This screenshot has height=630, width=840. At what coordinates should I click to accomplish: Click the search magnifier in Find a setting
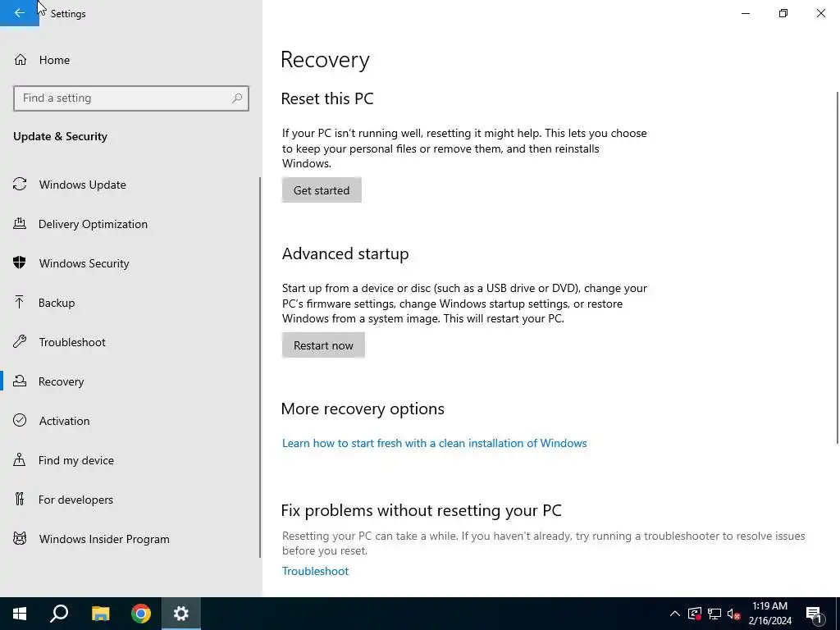(237, 98)
